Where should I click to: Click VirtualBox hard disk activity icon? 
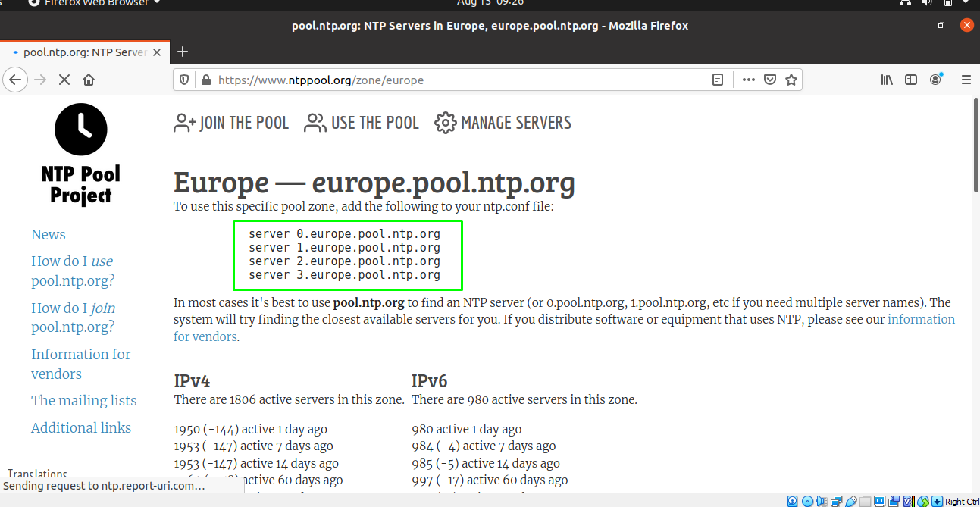[793, 501]
